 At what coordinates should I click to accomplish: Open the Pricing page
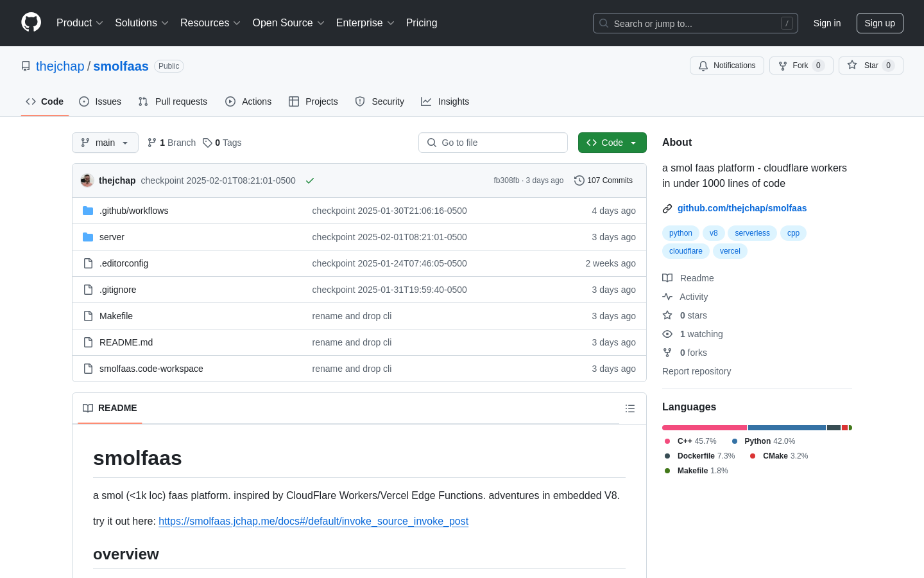click(x=422, y=23)
